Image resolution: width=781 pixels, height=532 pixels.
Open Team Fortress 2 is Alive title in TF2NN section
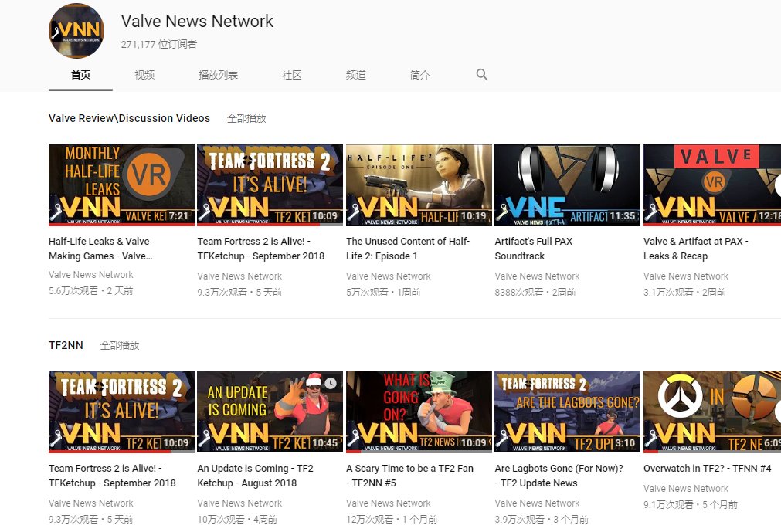pyautogui.click(x=112, y=476)
